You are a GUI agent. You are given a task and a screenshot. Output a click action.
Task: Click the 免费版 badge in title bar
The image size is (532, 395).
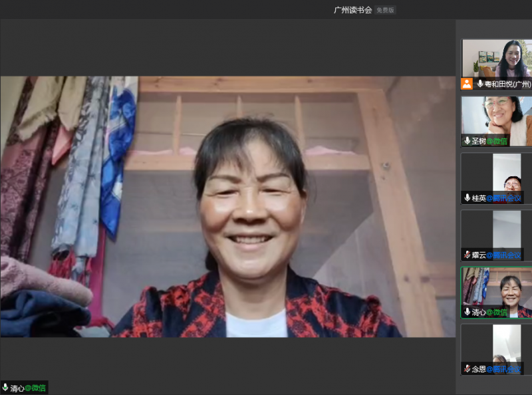point(385,10)
